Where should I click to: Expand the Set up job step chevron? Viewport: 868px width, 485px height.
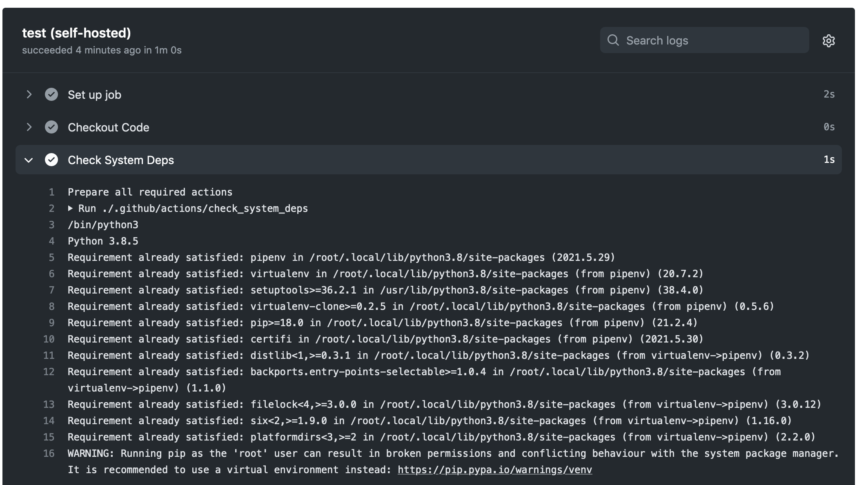coord(29,95)
